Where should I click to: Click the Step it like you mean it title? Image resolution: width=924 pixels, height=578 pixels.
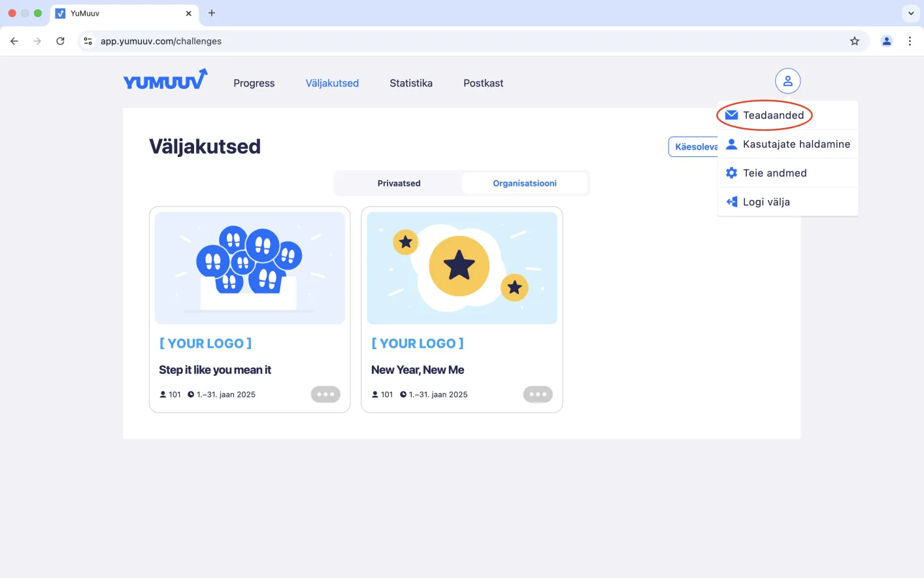click(215, 370)
